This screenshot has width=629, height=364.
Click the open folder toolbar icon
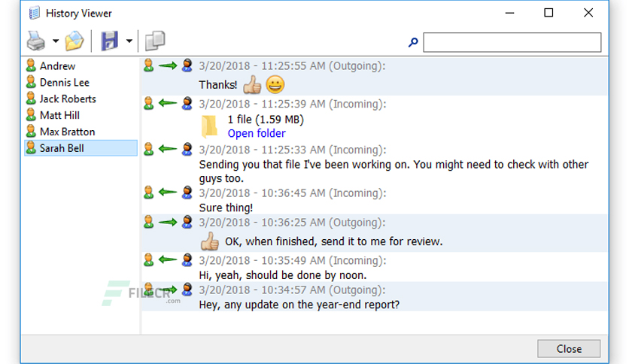[x=74, y=41]
